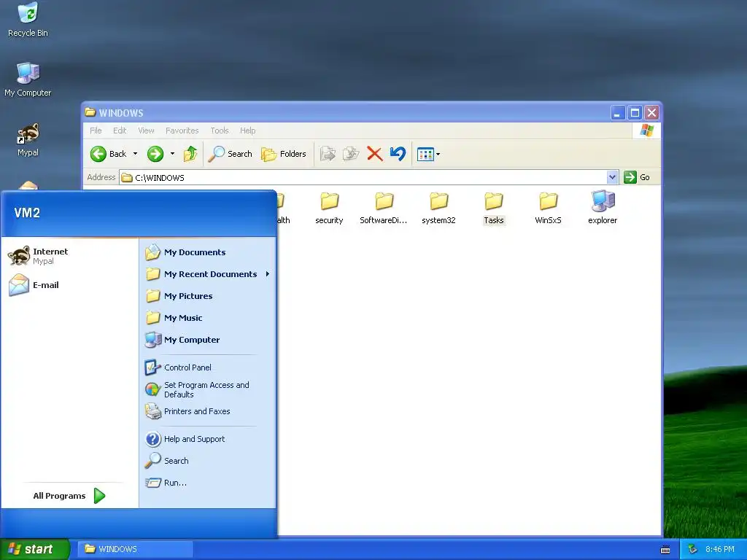Open the Run... dialog
The image size is (747, 560).
(x=208, y=483)
